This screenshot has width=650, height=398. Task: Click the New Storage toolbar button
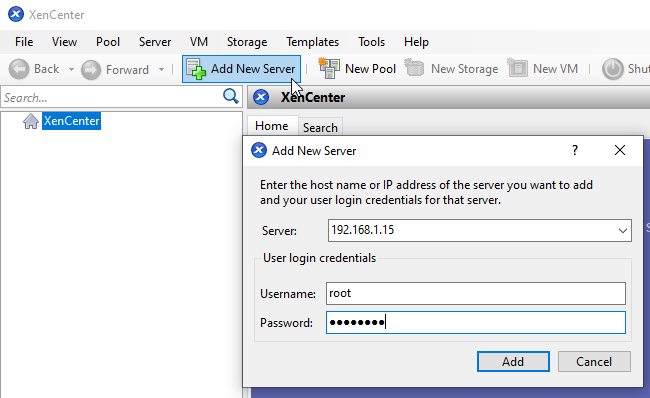click(451, 69)
